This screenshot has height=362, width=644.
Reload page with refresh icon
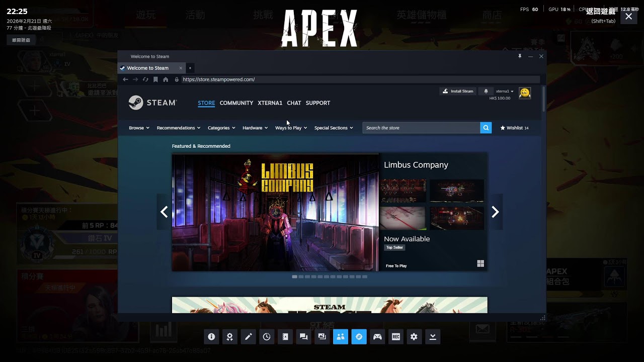(x=145, y=79)
